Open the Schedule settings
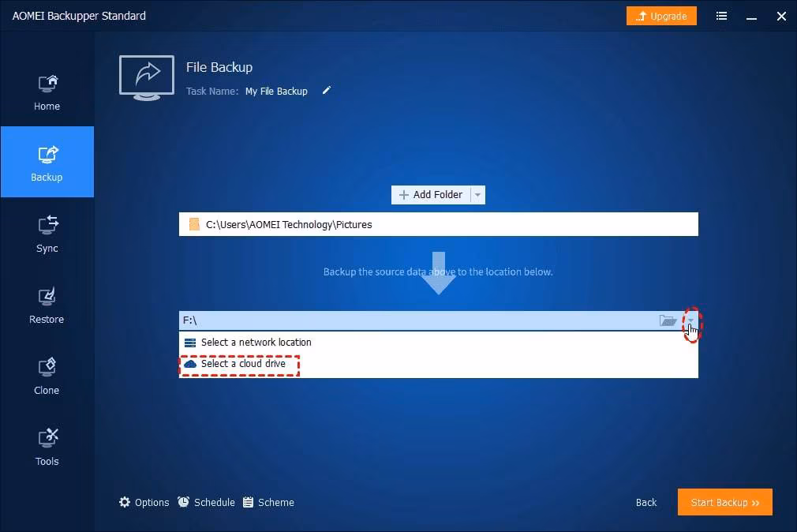This screenshot has height=532, width=797. 207,503
